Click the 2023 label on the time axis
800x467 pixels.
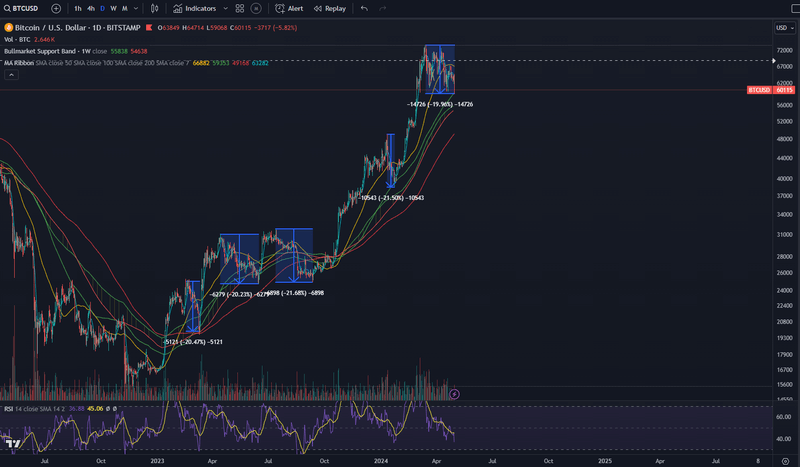[157, 461]
